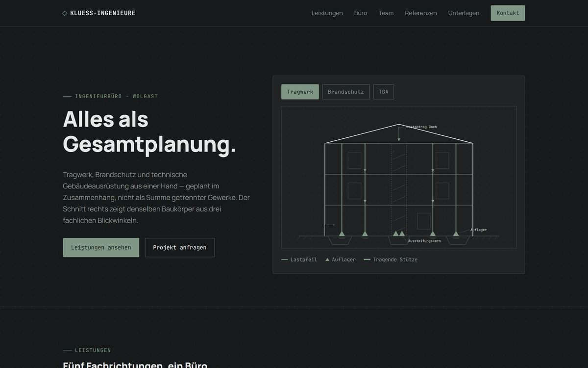Select the Tragwerk tab
This screenshot has width=588, height=368.
[x=300, y=92]
